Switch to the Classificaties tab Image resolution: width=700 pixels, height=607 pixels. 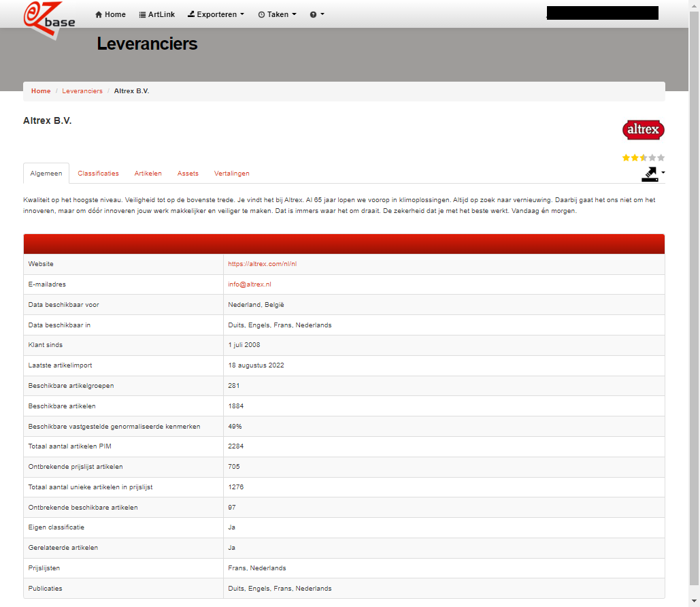click(x=98, y=174)
